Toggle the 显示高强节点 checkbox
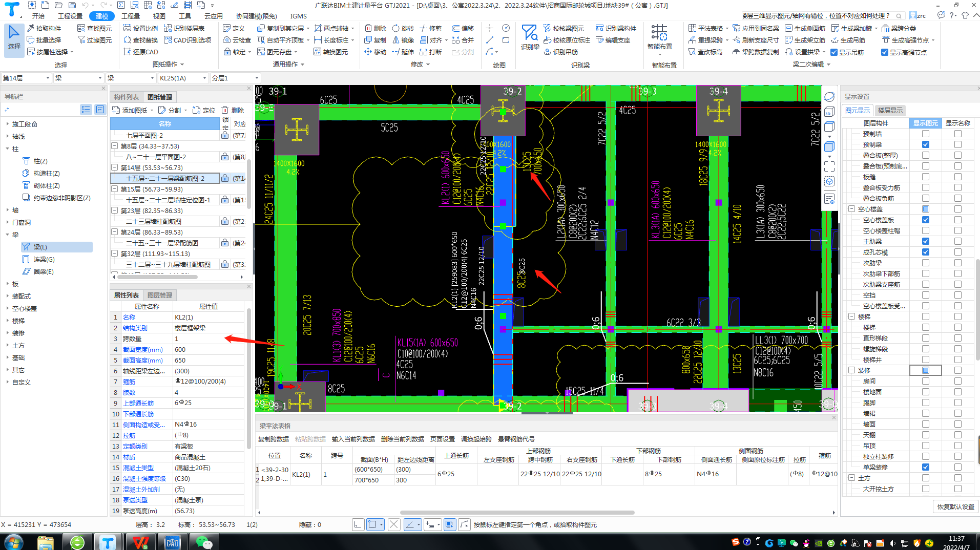980x550 pixels. (885, 52)
